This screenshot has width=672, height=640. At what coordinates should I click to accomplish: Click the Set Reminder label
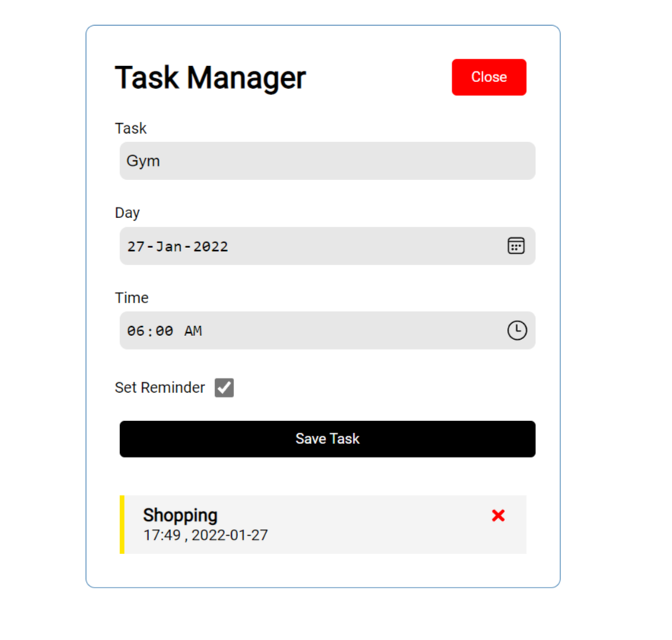click(160, 387)
